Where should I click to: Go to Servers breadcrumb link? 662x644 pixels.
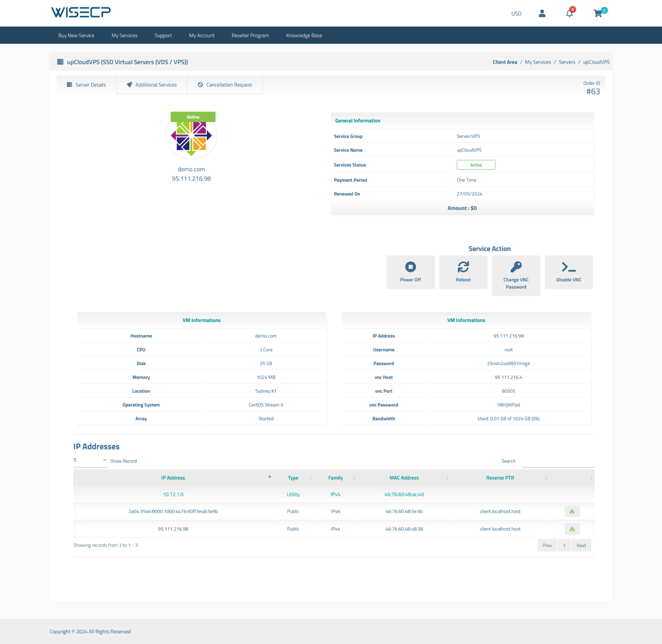567,62
